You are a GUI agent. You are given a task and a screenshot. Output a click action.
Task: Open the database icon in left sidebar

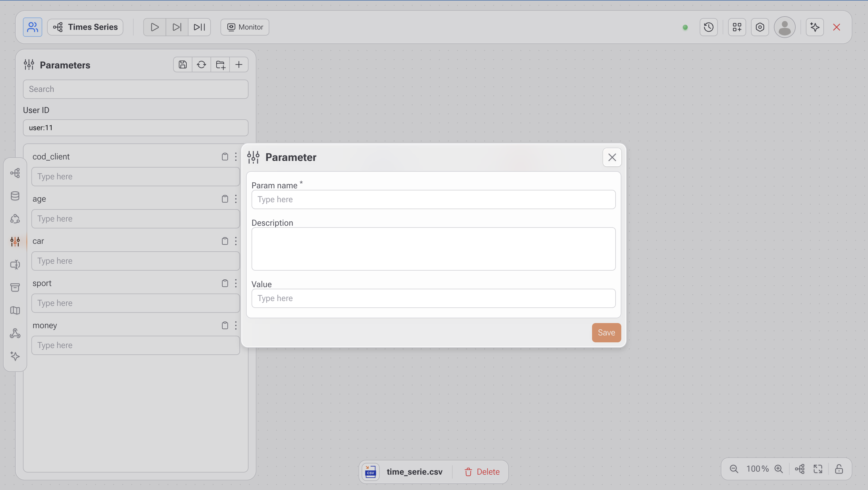pos(15,196)
